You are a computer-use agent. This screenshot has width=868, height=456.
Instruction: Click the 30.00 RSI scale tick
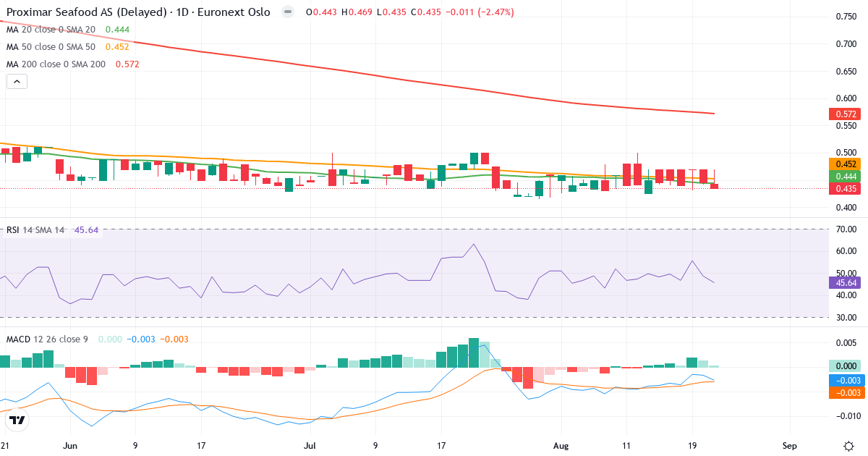pyautogui.click(x=846, y=318)
